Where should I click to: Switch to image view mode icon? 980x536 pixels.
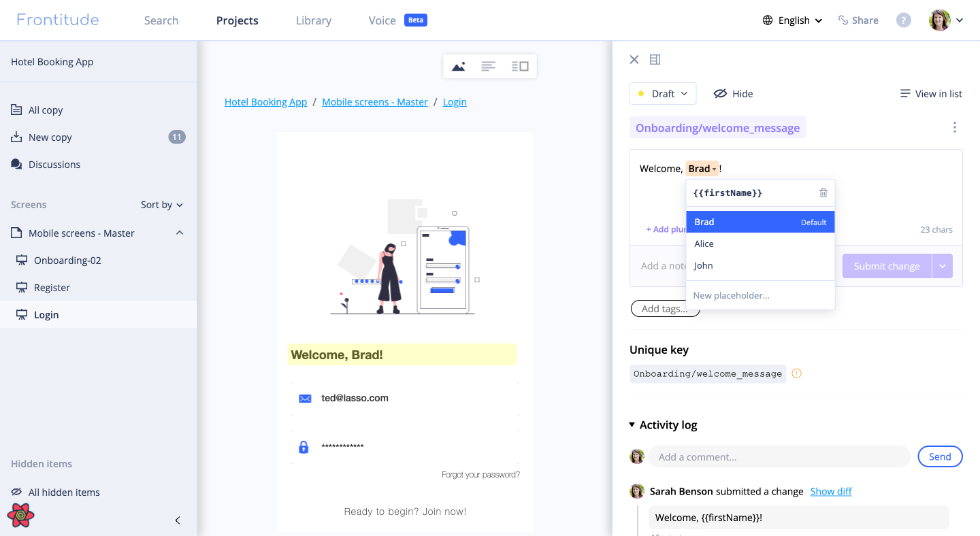click(459, 66)
